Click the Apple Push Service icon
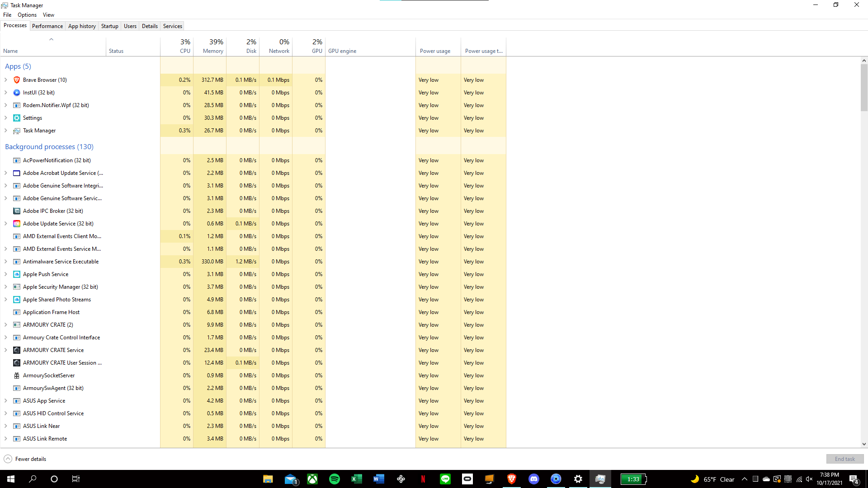868x488 pixels. (17, 274)
